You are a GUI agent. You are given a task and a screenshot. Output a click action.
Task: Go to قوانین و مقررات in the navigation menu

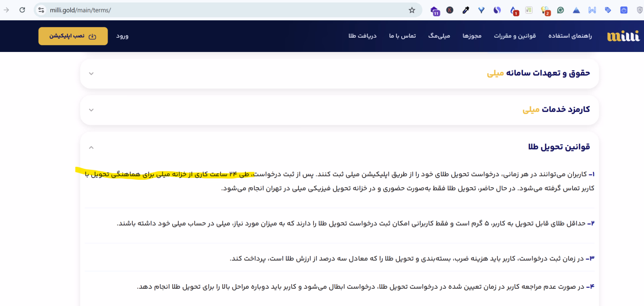pyautogui.click(x=515, y=36)
